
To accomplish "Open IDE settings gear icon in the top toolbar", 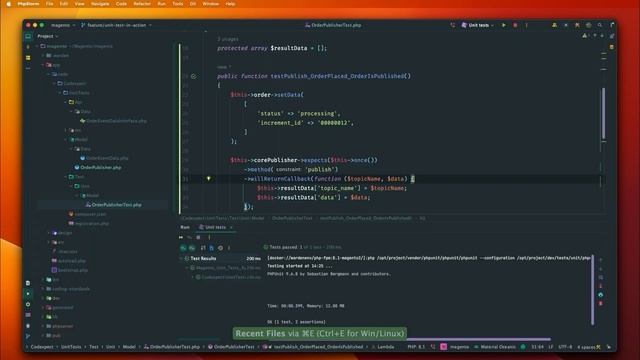I will 588,25.
